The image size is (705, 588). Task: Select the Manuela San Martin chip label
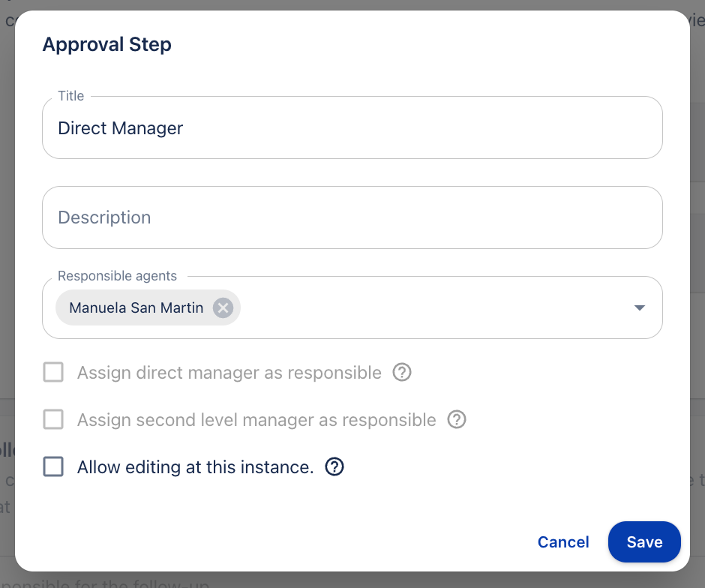tap(136, 308)
